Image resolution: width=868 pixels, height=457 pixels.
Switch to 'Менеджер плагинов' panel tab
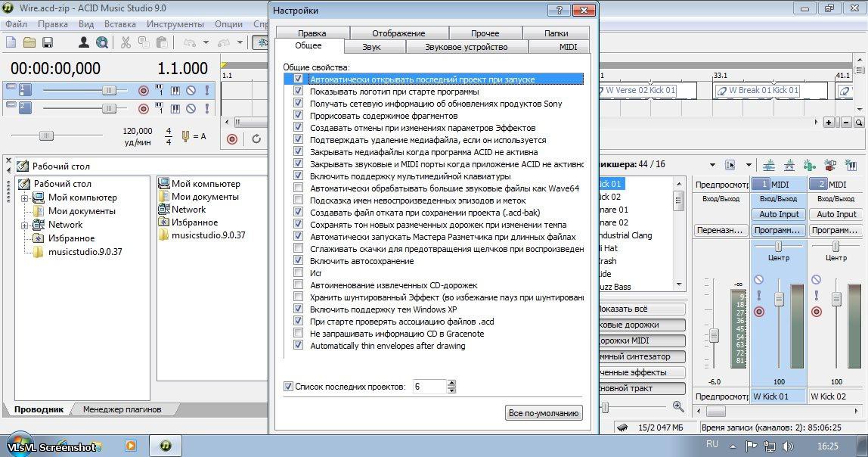pos(122,409)
